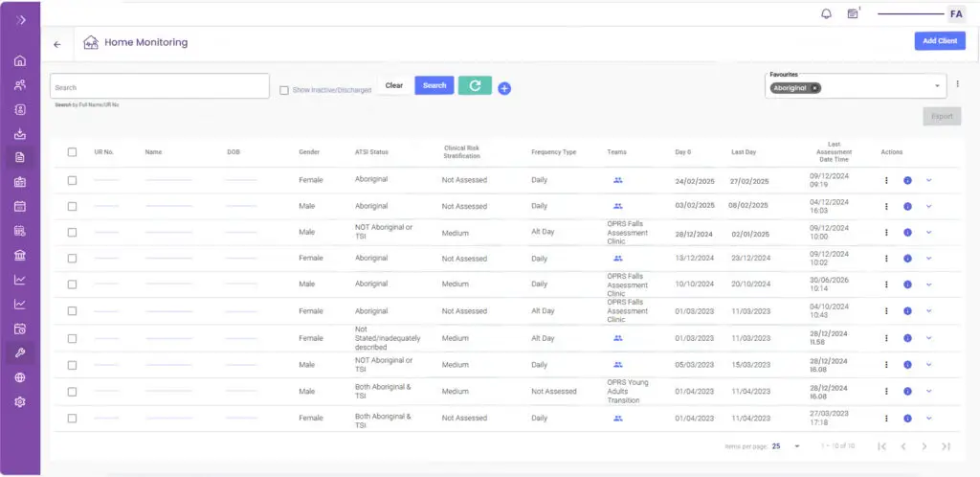Open the bank building sidebar icon
The height and width of the screenshot is (477, 980).
(x=20, y=255)
